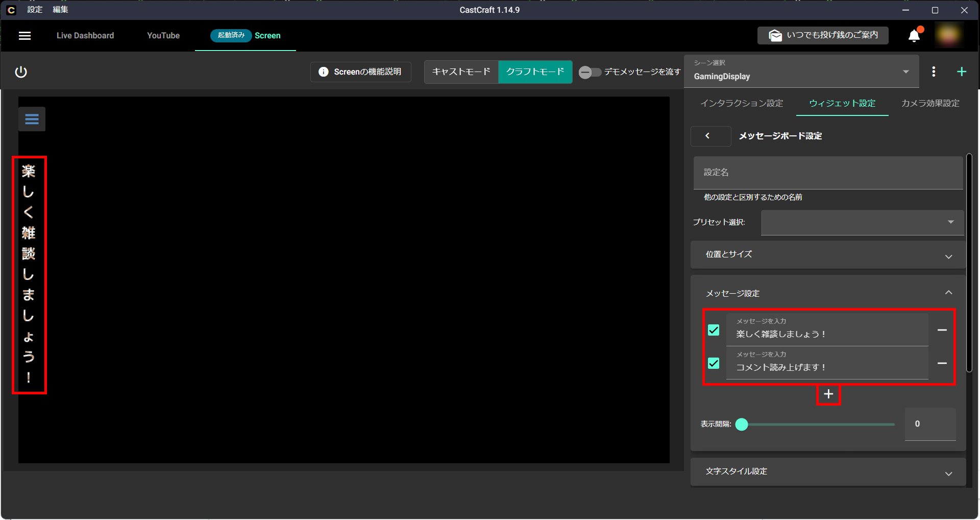
Task: Open the hamburger navigation menu
Action: tap(24, 36)
